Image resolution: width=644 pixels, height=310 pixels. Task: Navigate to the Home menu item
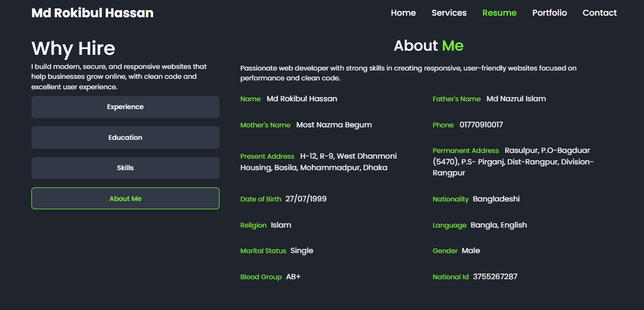click(403, 13)
